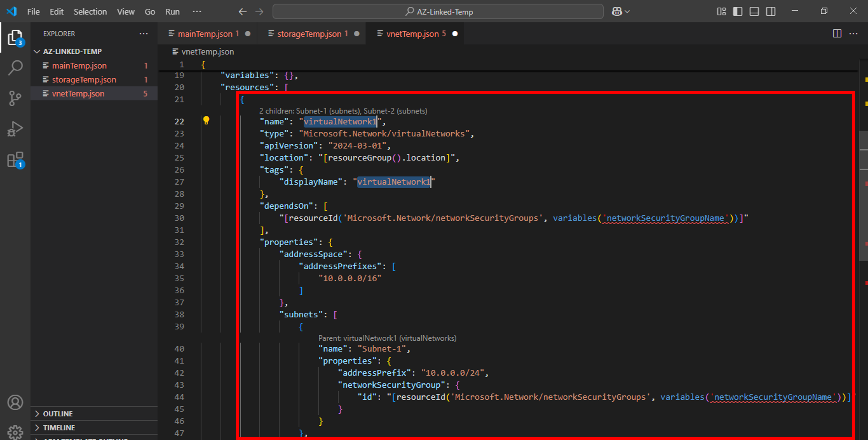Image resolution: width=868 pixels, height=440 pixels.
Task: Open Source Control from the activity bar
Action: (x=15, y=98)
